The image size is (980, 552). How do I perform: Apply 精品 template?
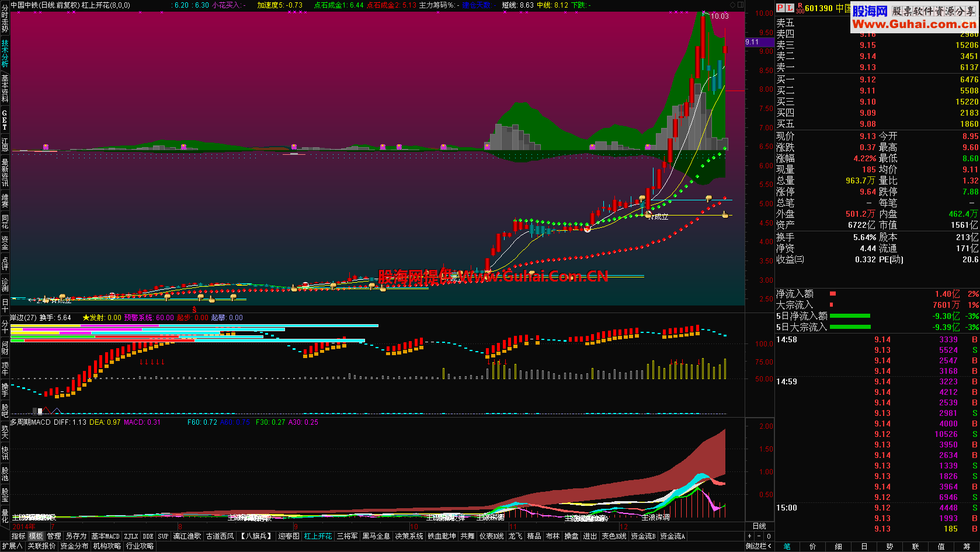pos(534,536)
